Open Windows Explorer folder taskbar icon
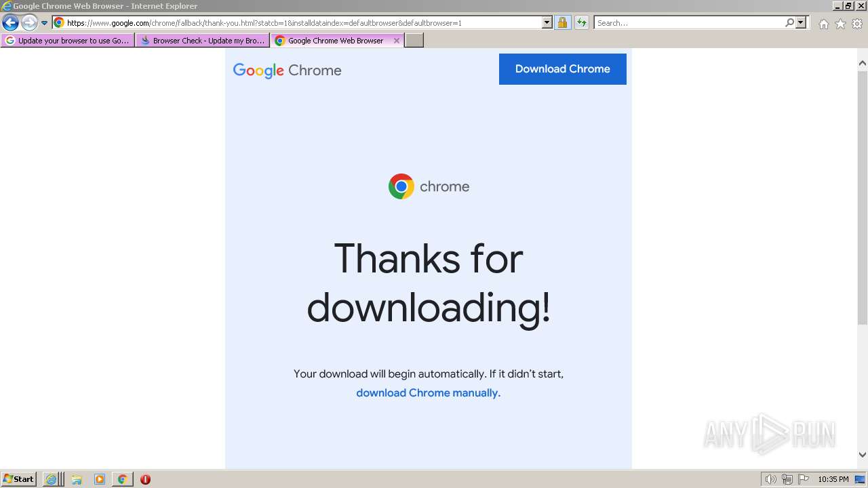 tap(77, 479)
